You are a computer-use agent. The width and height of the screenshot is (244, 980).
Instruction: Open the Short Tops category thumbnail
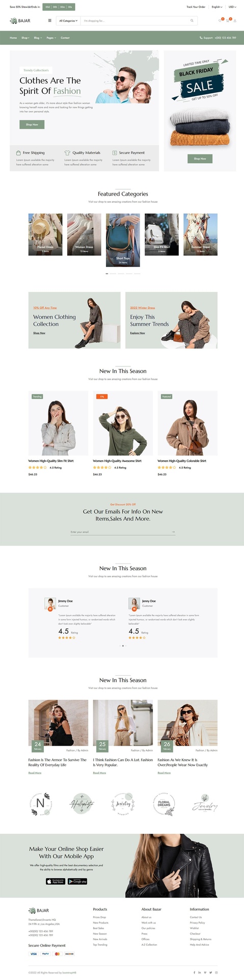tap(123, 240)
